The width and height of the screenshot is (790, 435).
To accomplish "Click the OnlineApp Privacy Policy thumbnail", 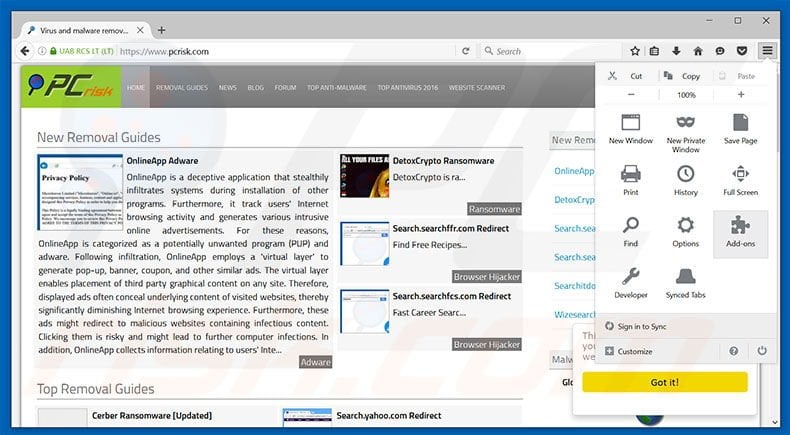I will tap(80, 192).
